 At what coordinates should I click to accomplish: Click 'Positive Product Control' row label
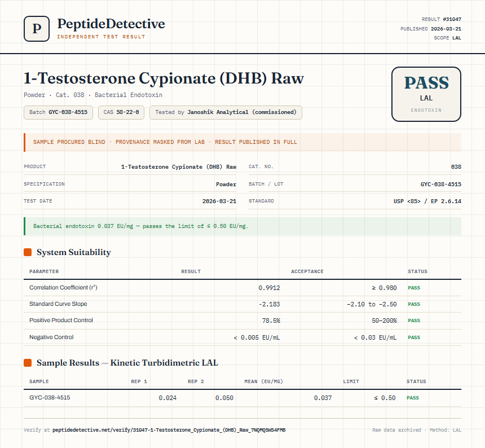coord(61,320)
